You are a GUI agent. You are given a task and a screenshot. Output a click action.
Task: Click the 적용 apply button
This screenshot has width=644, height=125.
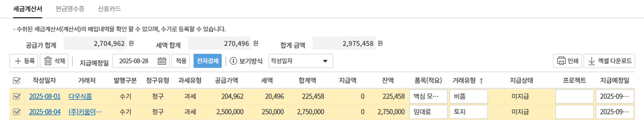click(x=181, y=61)
